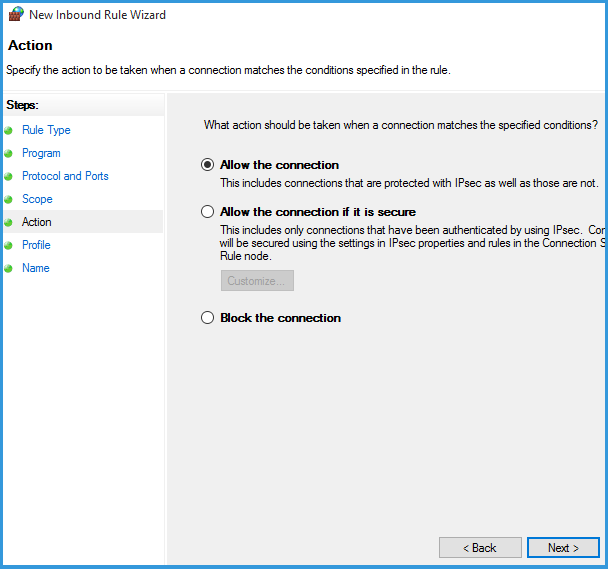
Task: Select the Allow the connection radio button
Action: pos(208,165)
